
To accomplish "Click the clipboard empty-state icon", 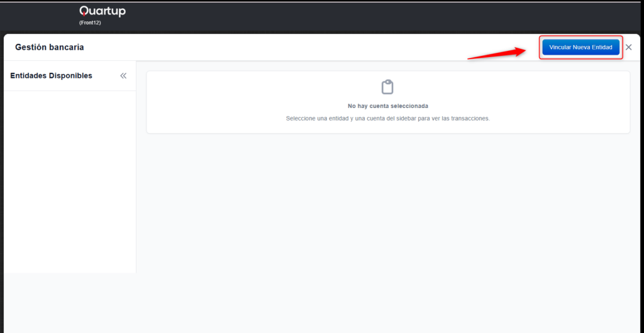I will (x=387, y=87).
